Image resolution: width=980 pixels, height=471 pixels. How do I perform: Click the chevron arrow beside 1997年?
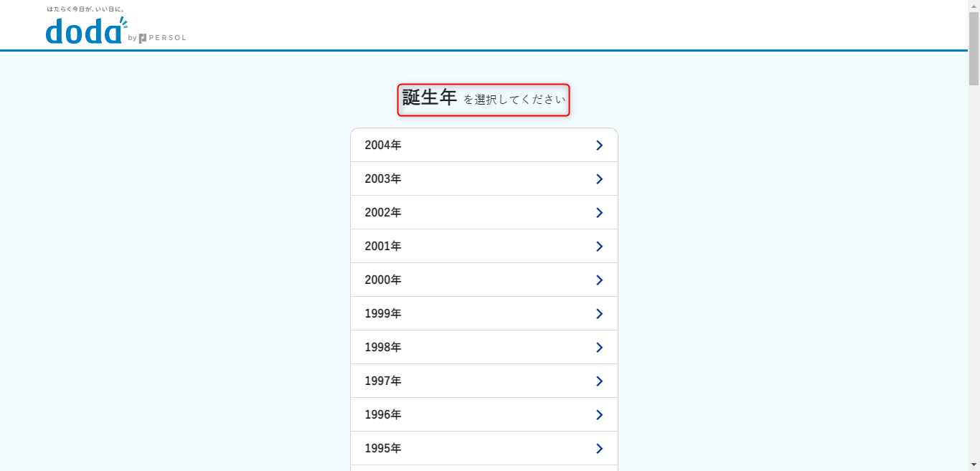point(599,381)
